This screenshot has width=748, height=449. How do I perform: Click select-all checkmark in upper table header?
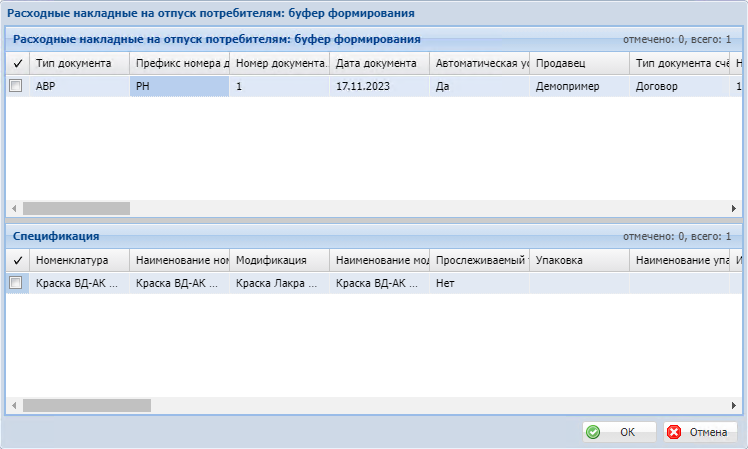[x=16, y=63]
